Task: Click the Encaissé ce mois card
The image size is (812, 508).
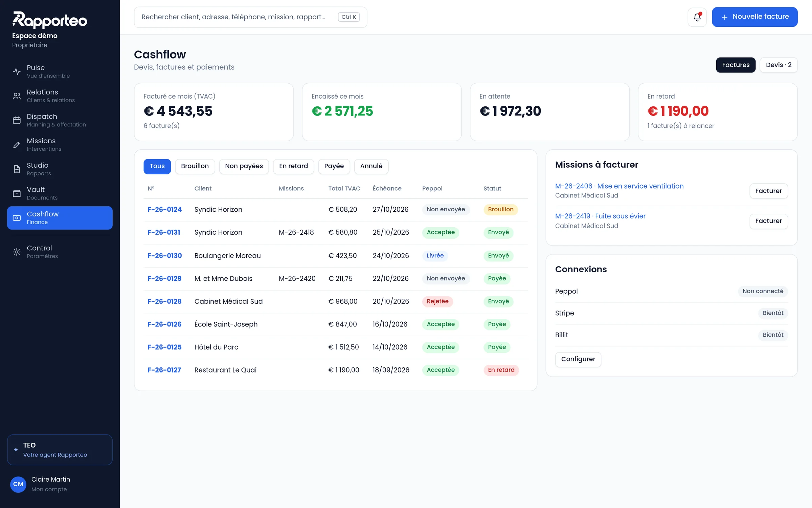Action: pyautogui.click(x=382, y=112)
